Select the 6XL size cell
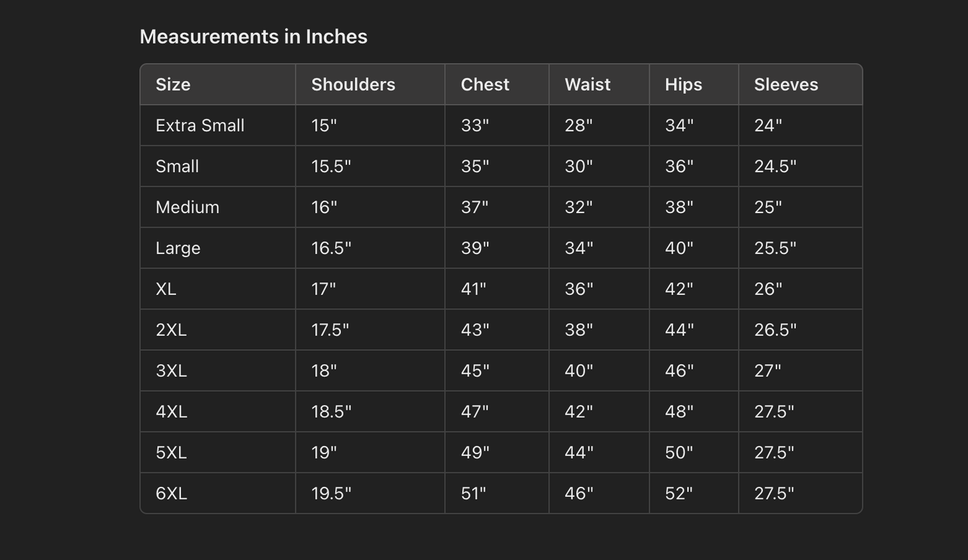968x560 pixels. pos(171,493)
